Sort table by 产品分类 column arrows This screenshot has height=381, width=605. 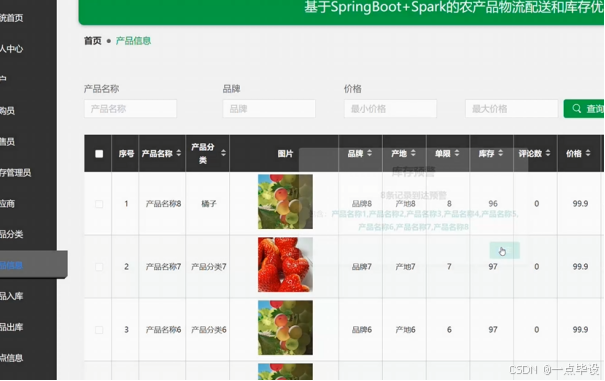223,153
